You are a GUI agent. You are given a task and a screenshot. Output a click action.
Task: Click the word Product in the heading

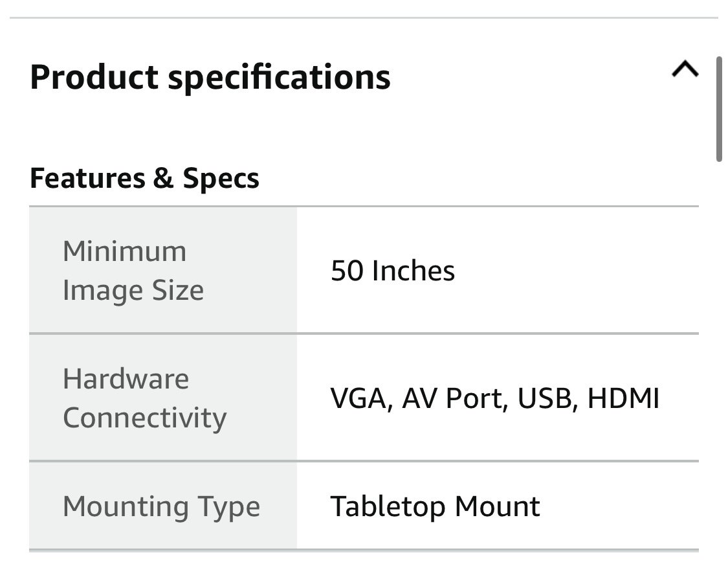(x=94, y=77)
